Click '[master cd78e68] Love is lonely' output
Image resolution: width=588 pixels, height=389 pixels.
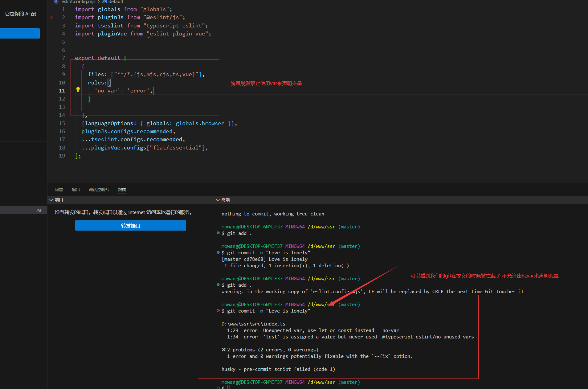pos(264,259)
